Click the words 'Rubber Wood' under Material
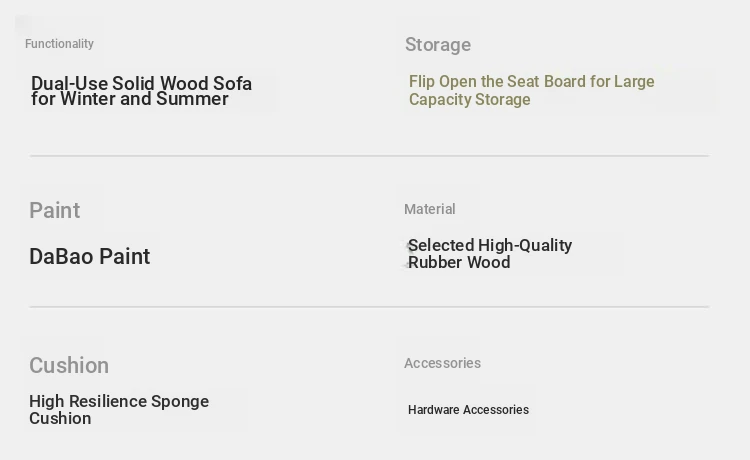Screen dimensions: 750x460 click(459, 263)
